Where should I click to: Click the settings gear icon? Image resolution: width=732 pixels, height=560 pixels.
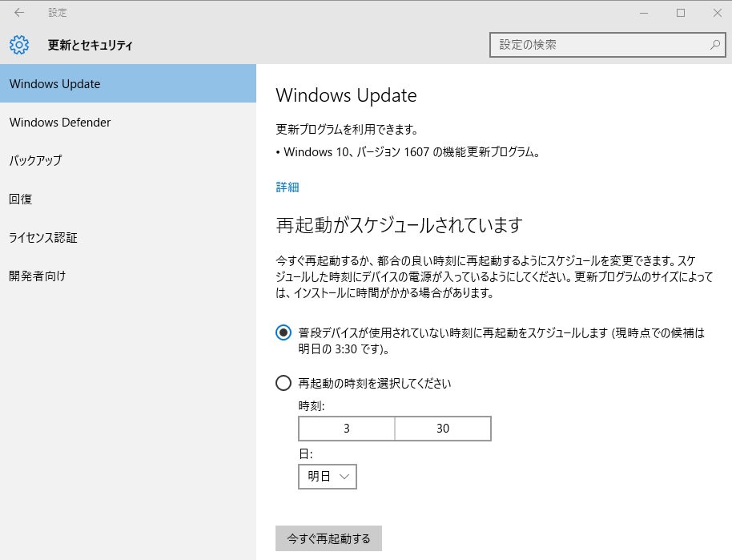[x=19, y=45]
